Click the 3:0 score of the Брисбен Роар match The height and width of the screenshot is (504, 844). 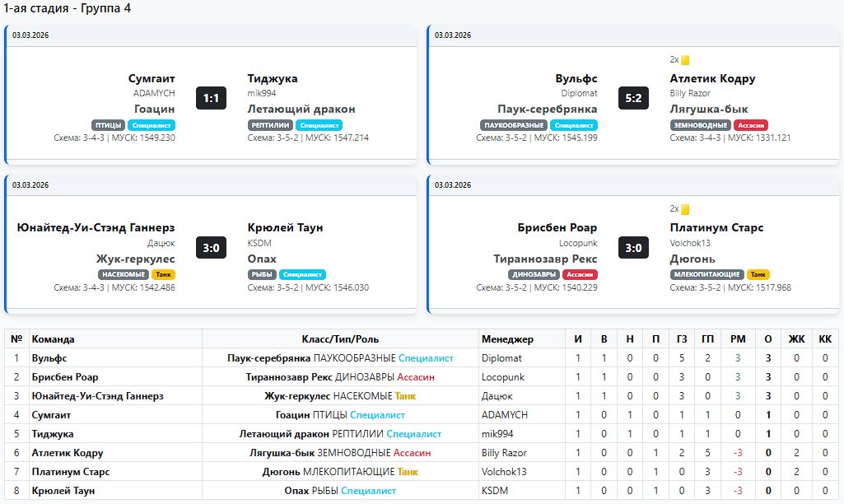click(633, 248)
